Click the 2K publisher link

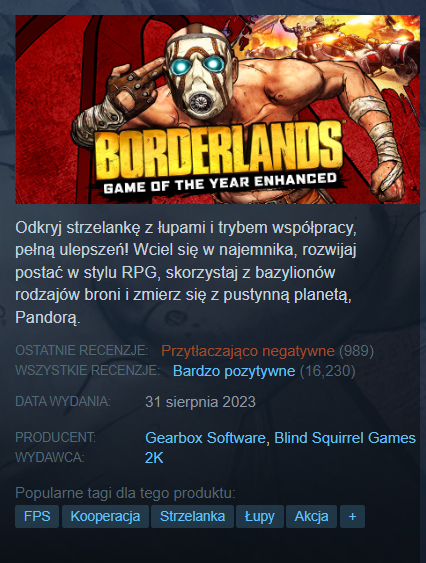point(154,458)
